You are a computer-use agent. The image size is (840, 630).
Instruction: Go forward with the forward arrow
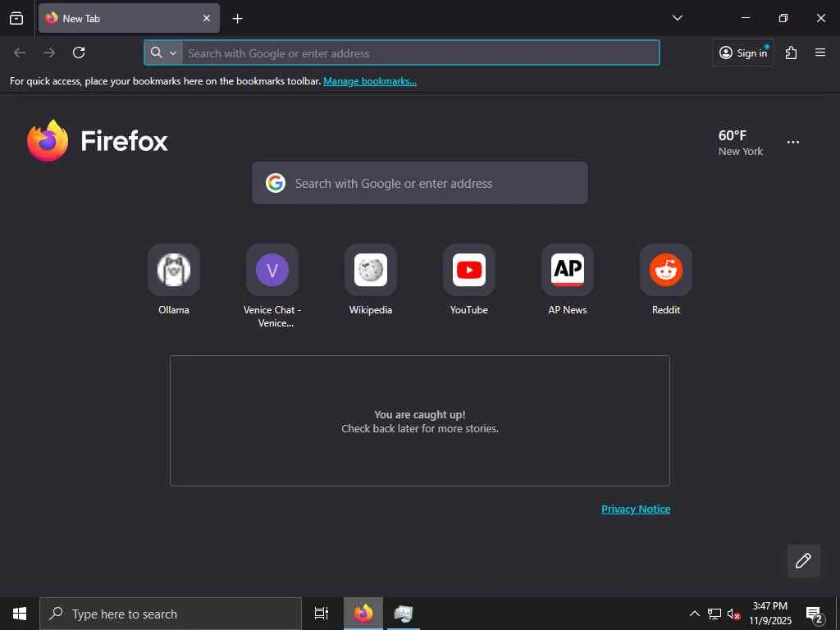pyautogui.click(x=49, y=52)
